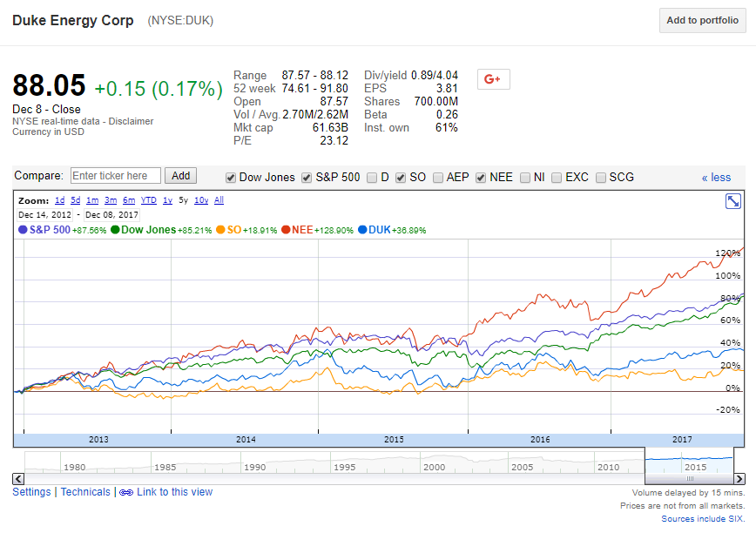
Task: Click the Disclaimer link
Action: [x=131, y=121]
